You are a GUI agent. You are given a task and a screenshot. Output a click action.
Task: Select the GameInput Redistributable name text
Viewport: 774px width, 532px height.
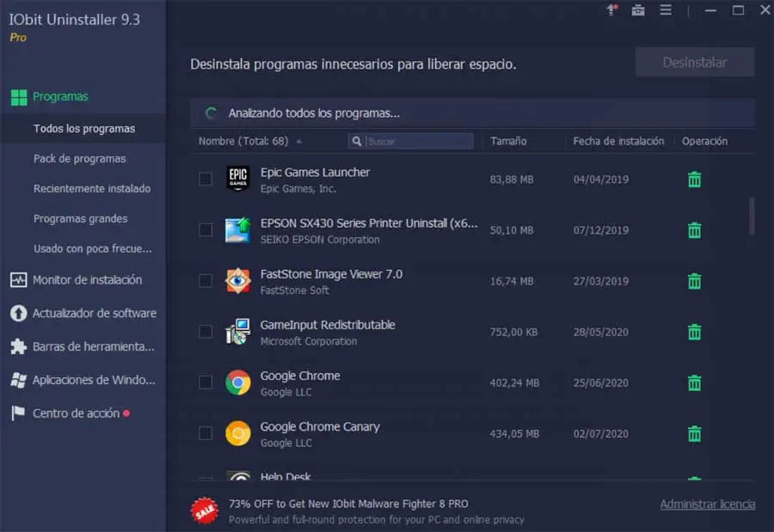click(328, 325)
